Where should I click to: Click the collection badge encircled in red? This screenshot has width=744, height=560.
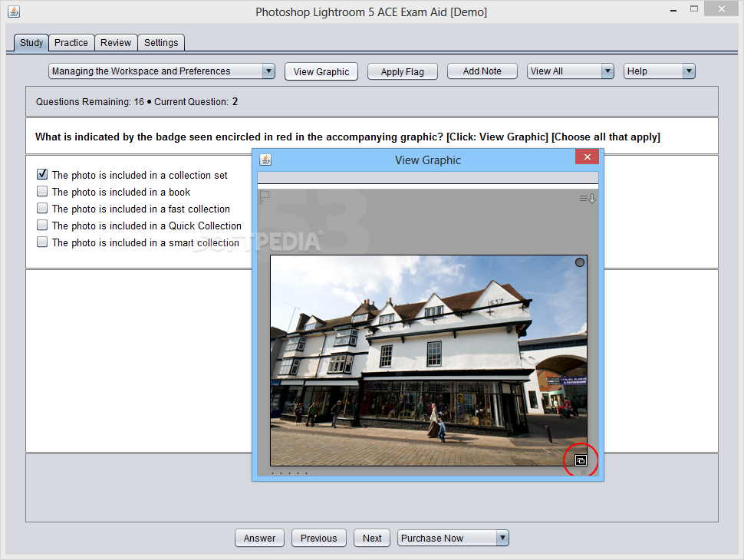[x=581, y=460]
